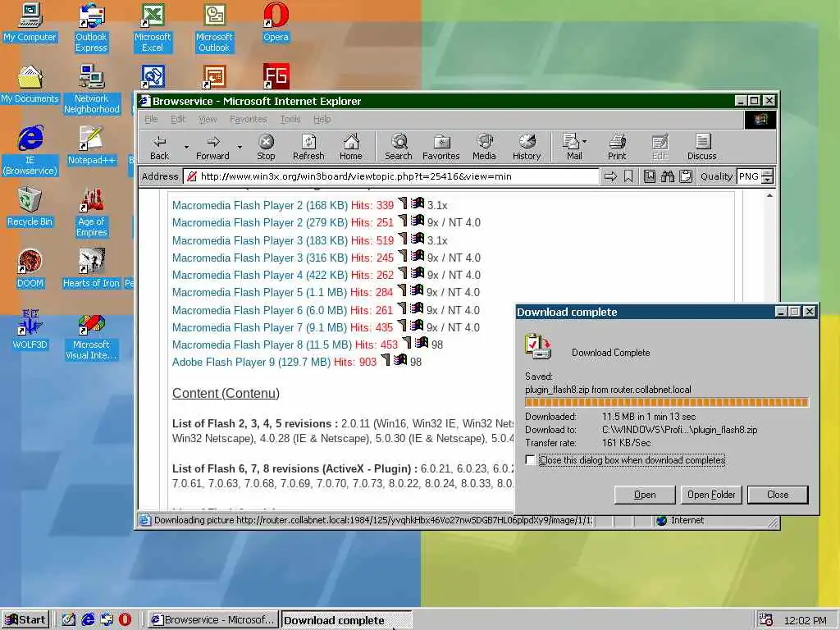Click the Start button
The width and height of the screenshot is (840, 630).
point(25,620)
